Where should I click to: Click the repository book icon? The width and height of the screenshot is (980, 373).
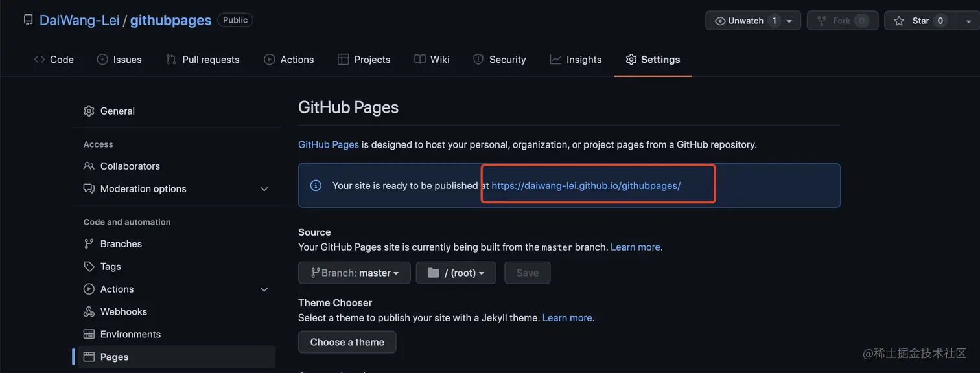[28, 20]
